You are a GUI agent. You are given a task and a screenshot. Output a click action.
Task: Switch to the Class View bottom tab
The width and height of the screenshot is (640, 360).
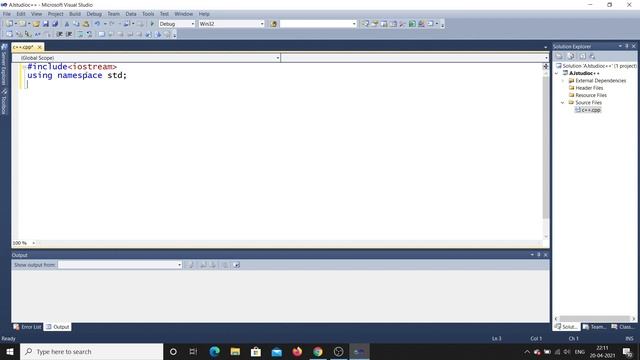pyautogui.click(x=623, y=327)
